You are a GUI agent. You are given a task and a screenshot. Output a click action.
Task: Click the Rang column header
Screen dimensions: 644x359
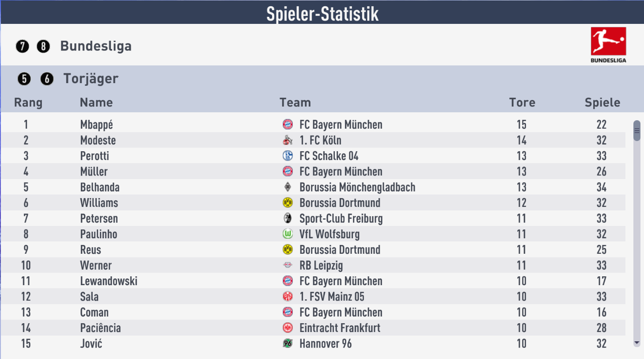point(28,103)
